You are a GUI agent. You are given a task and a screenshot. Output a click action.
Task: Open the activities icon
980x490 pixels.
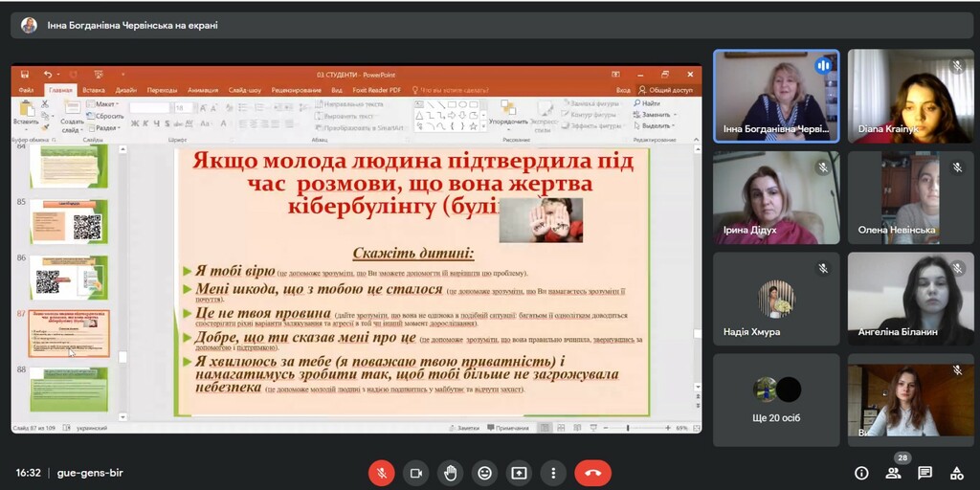coord(956,473)
